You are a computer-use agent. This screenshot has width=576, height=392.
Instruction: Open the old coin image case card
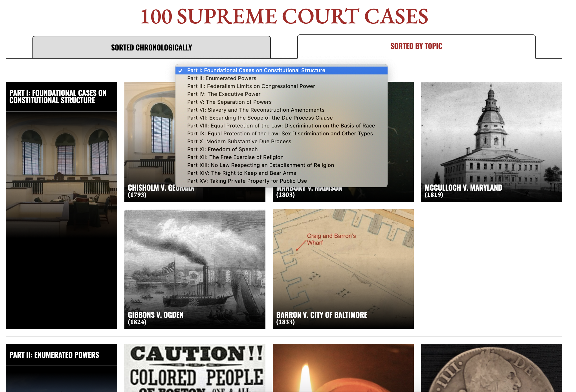(x=491, y=368)
